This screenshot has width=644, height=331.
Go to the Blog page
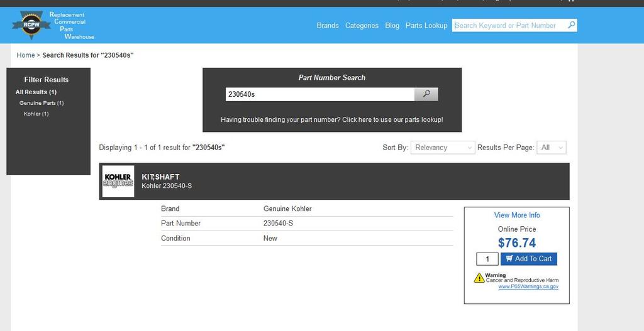click(x=392, y=25)
